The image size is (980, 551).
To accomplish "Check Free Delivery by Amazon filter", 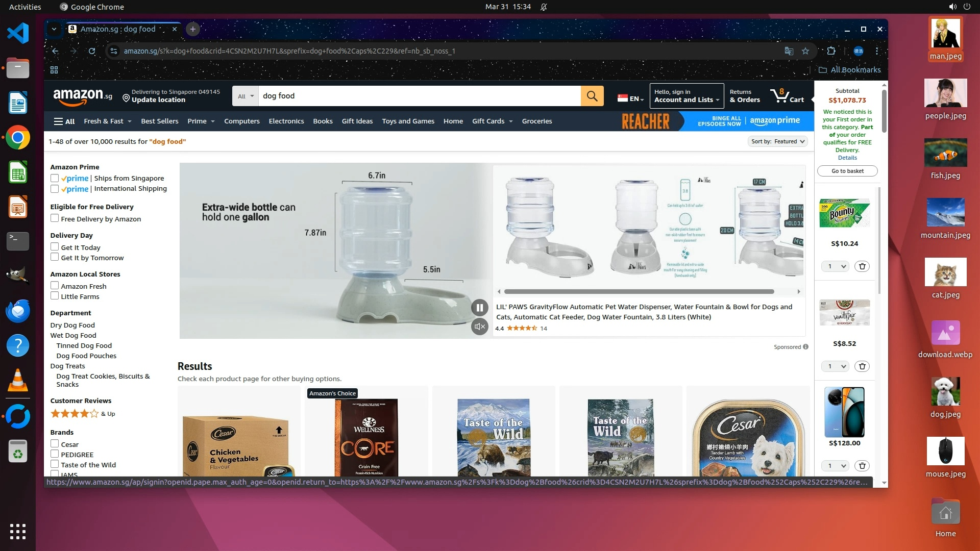I will pyautogui.click(x=55, y=218).
